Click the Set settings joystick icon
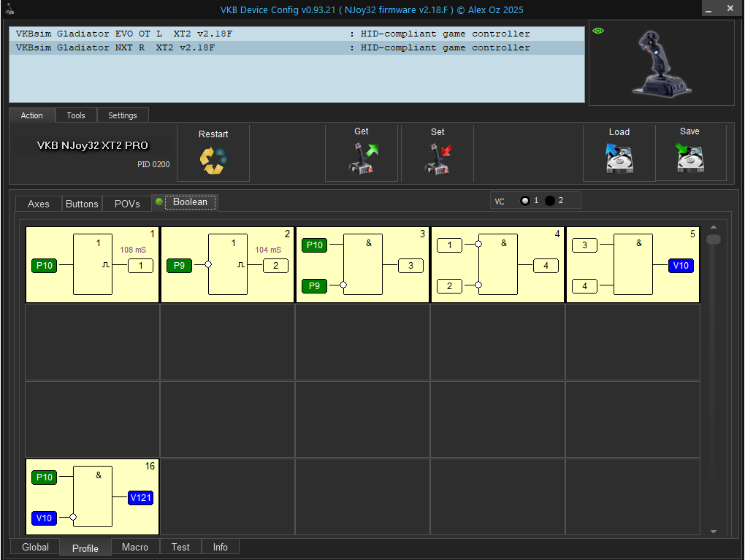The height and width of the screenshot is (560, 745). 438,159
